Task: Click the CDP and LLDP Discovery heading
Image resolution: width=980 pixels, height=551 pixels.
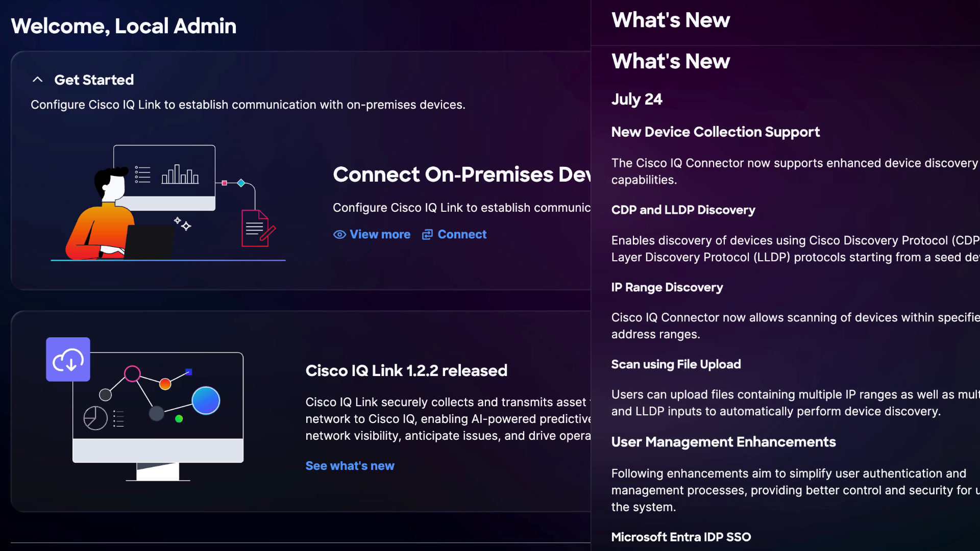Action: pos(683,210)
